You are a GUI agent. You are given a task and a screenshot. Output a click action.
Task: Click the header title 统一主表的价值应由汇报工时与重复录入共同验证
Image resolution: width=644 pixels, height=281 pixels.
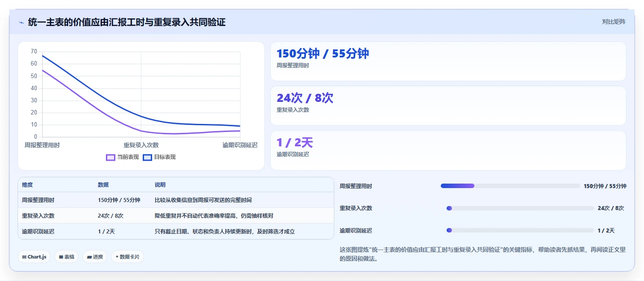click(x=127, y=22)
